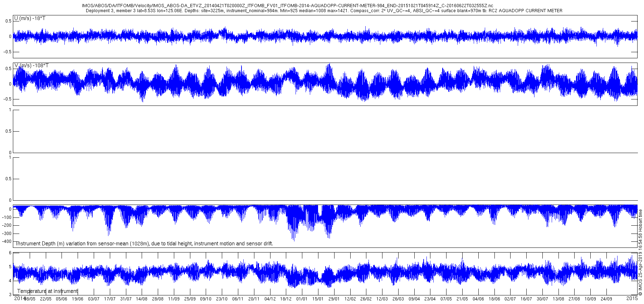Click the '2014' year label on the time axis
Viewport: 644px width, 304px height.
(x=20, y=298)
